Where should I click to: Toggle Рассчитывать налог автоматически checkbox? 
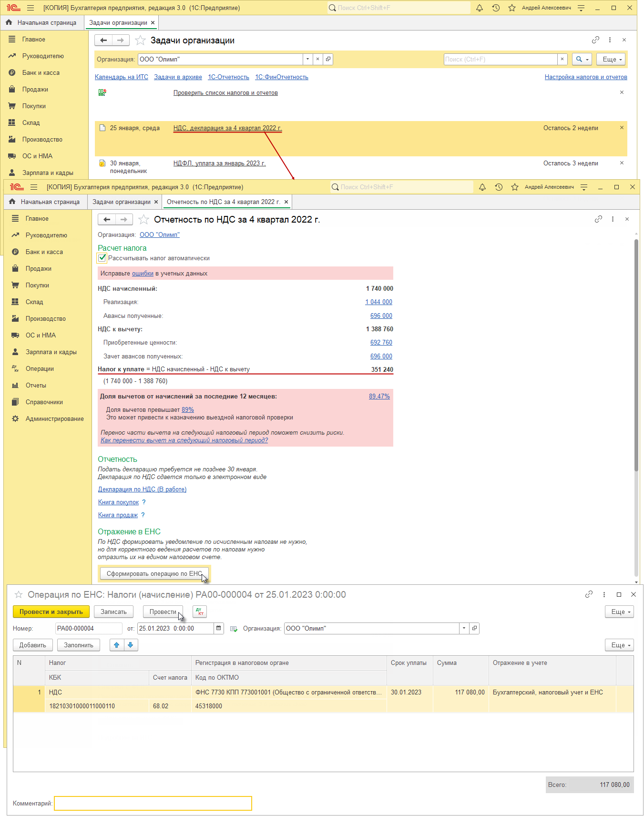click(102, 258)
